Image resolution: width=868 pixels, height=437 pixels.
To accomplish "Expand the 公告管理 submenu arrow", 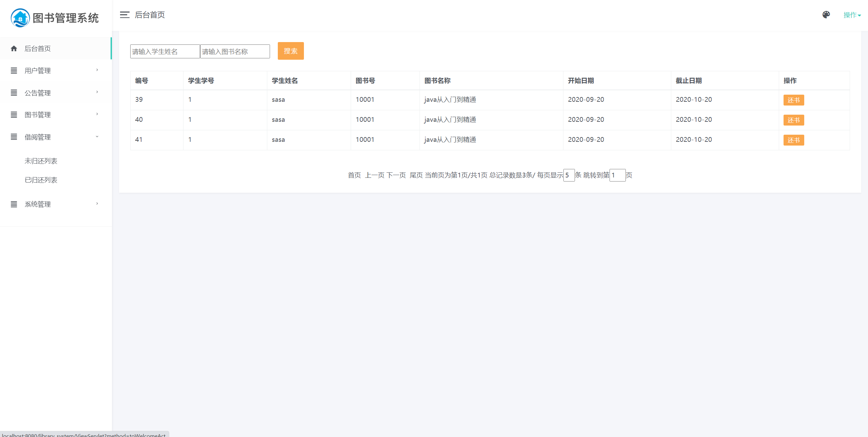I will [97, 92].
